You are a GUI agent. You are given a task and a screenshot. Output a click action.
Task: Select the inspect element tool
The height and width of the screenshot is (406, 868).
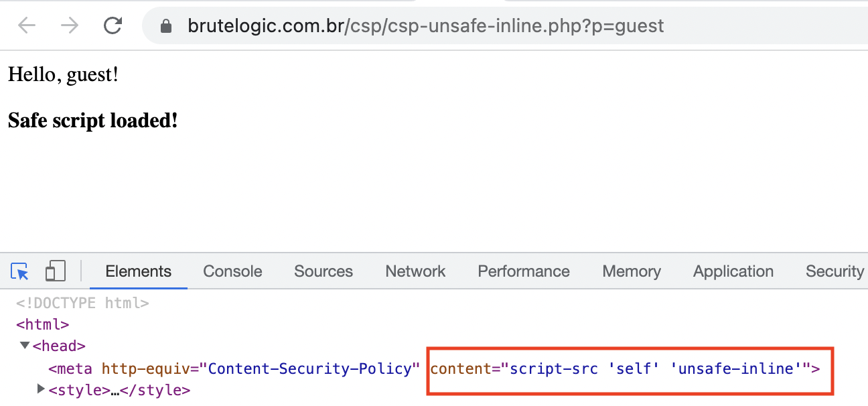point(19,271)
